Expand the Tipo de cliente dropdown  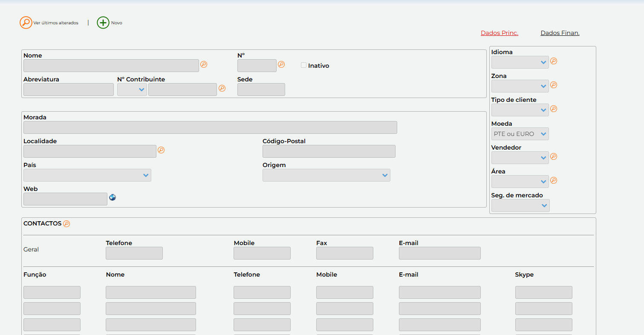point(520,110)
